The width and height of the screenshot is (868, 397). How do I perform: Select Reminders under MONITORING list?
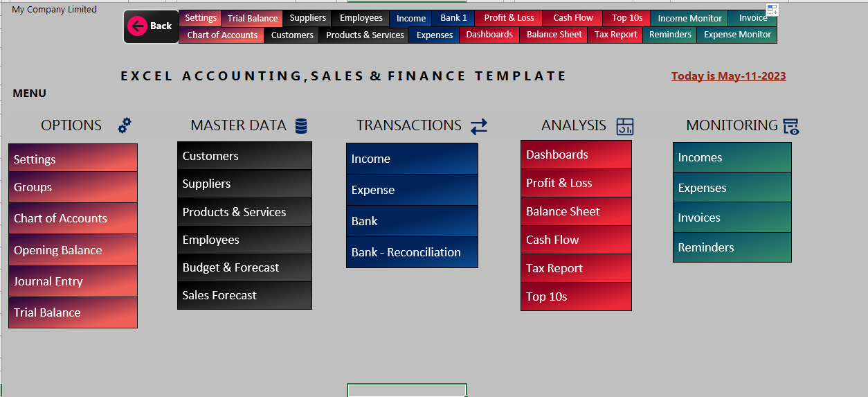(x=732, y=247)
